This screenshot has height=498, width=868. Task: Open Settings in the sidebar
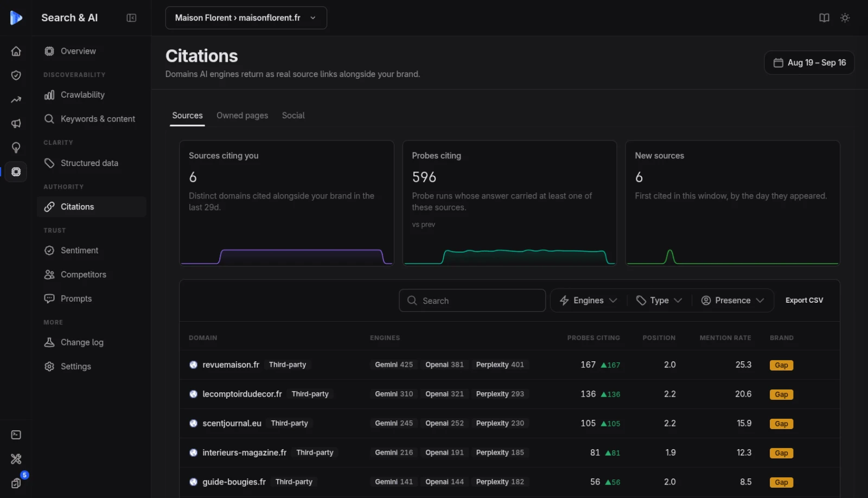tap(92, 367)
